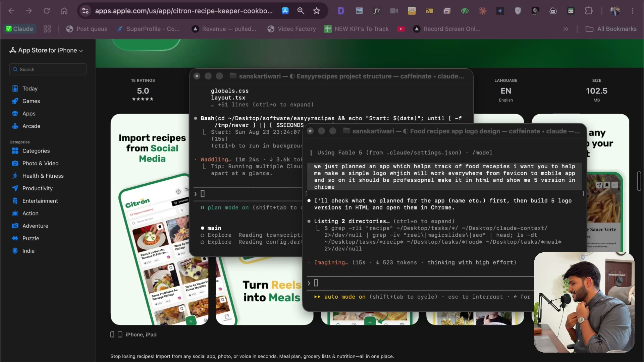Click the browser address bar URL

[184, 11]
